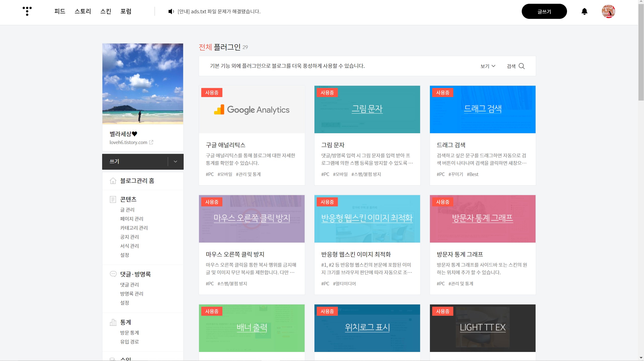Open 방문자 통계 그래프 plugin banner
Image resolution: width=644 pixels, height=361 pixels.
[x=482, y=219]
